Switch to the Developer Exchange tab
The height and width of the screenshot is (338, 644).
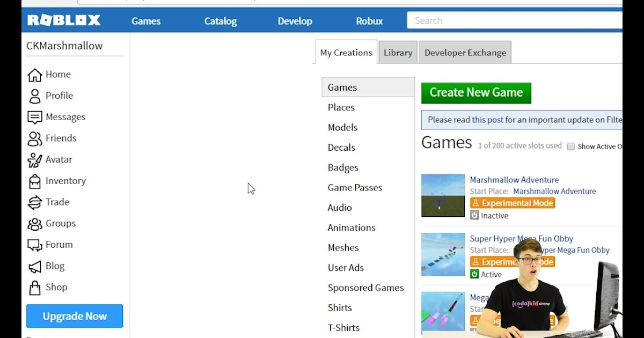click(465, 53)
